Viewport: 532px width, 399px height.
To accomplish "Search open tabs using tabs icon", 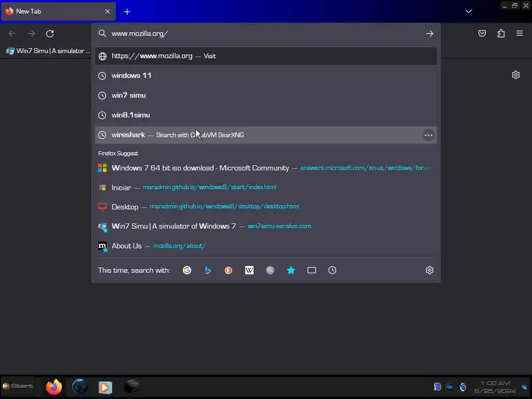I will [312, 270].
